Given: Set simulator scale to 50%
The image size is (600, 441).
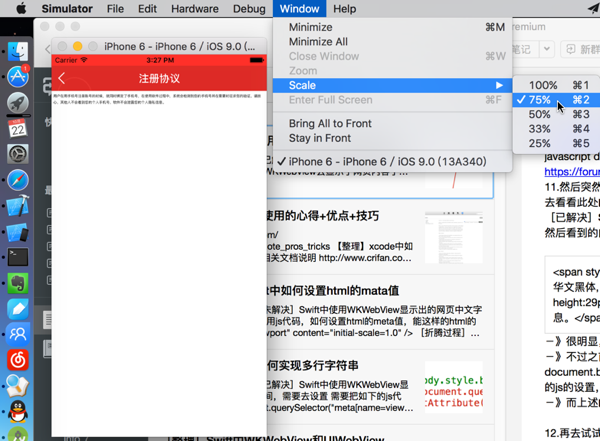Looking at the screenshot, I should pyautogui.click(x=557, y=114).
